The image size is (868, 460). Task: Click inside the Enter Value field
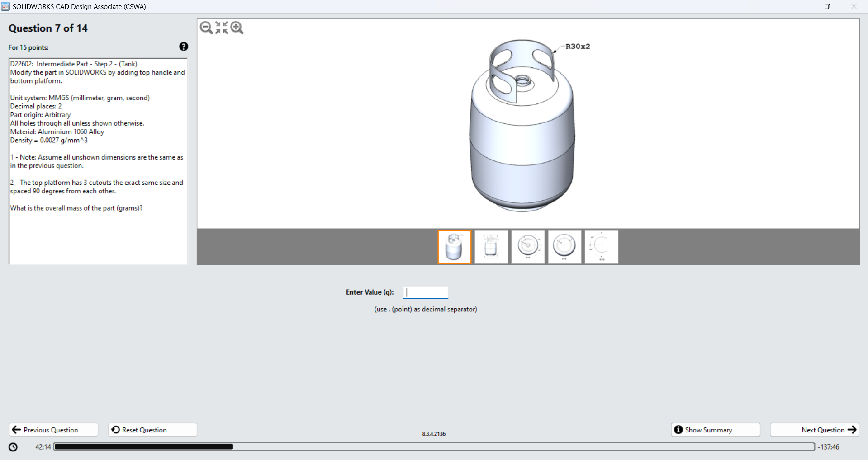425,292
